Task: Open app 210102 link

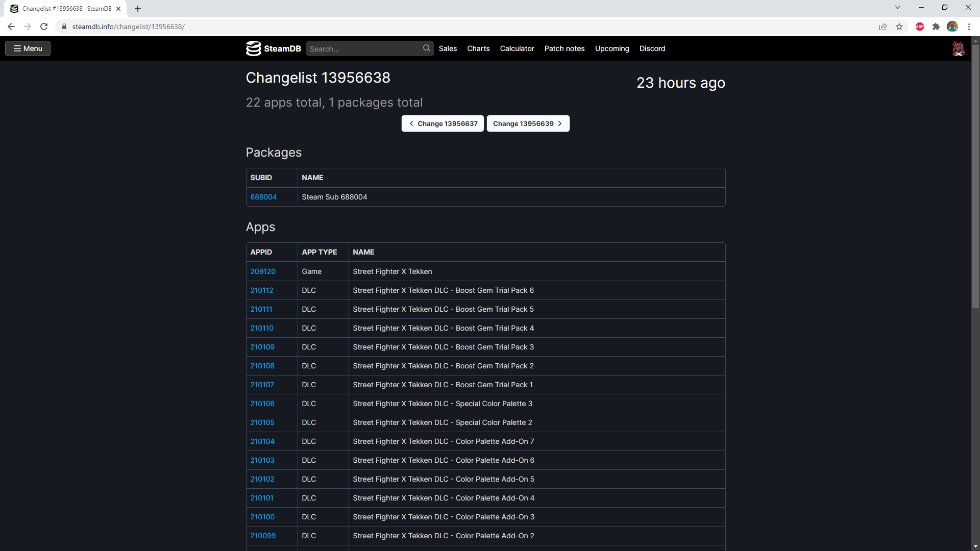Action: click(262, 479)
